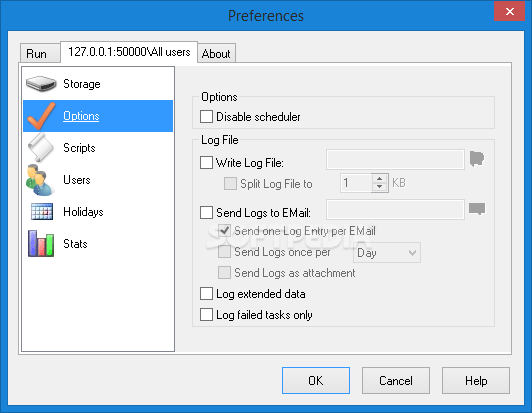Screen dimensions: 532x413
Task: Toggle Log extended data checkbox
Action: pyautogui.click(x=206, y=294)
